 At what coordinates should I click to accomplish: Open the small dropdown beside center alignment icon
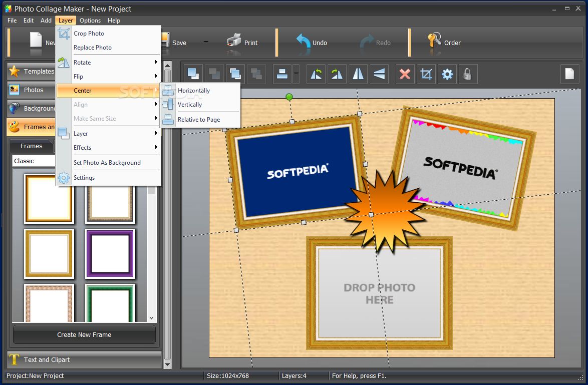click(x=296, y=74)
